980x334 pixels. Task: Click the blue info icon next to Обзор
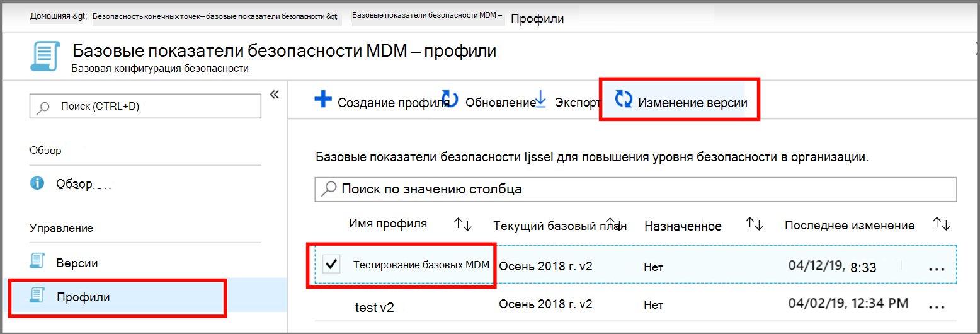38,183
